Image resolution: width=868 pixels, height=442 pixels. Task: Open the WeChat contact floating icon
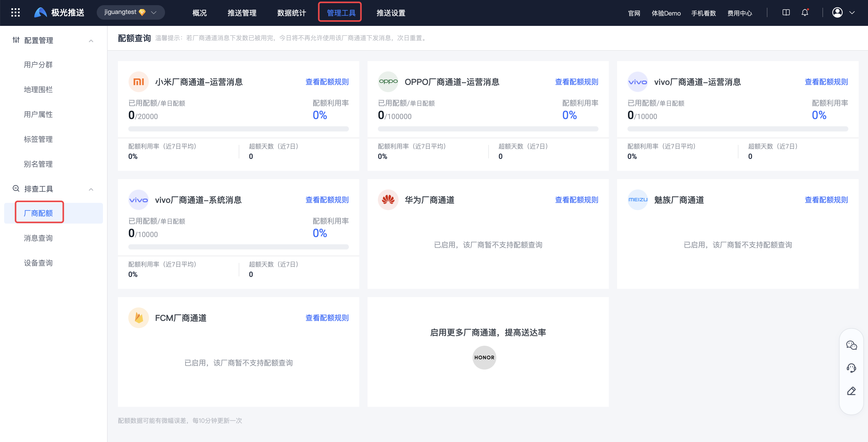(851, 345)
